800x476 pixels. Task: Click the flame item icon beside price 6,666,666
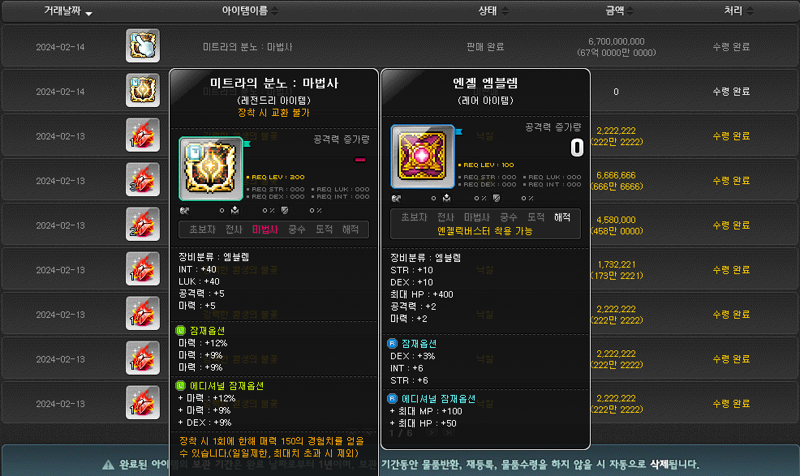pos(143,180)
